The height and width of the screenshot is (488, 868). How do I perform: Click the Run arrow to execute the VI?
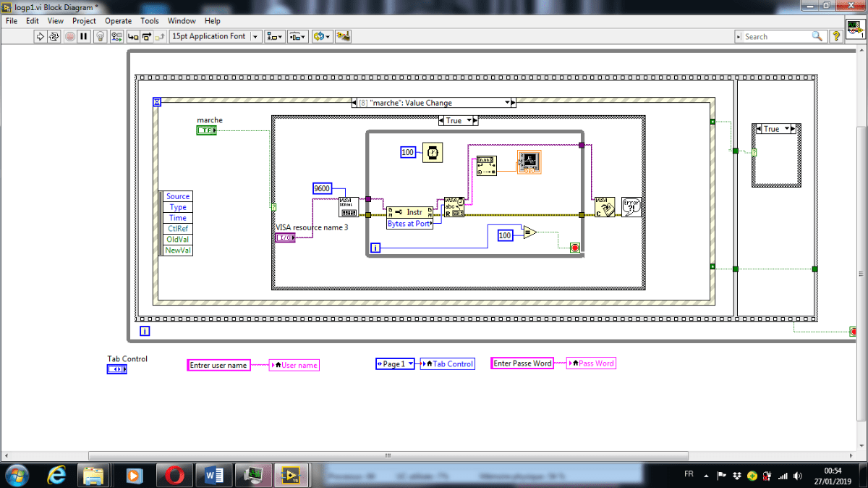tap(40, 36)
